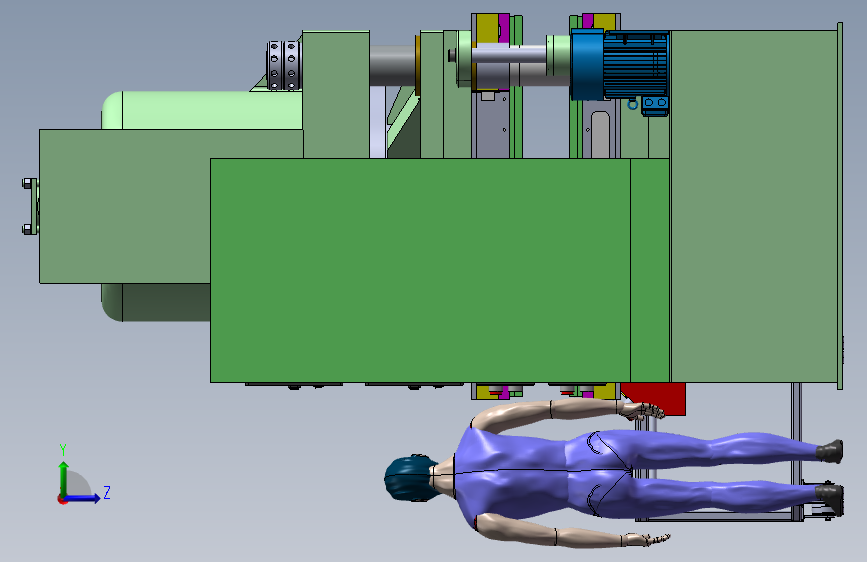
Task: Select the bolted flange on left box
Action: point(30,206)
